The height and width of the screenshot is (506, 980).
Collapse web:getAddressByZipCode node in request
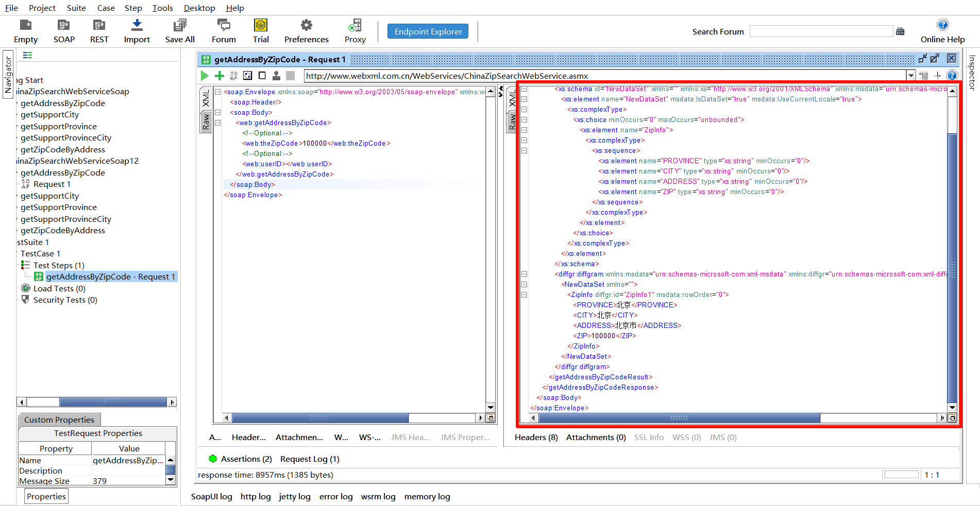pos(218,123)
